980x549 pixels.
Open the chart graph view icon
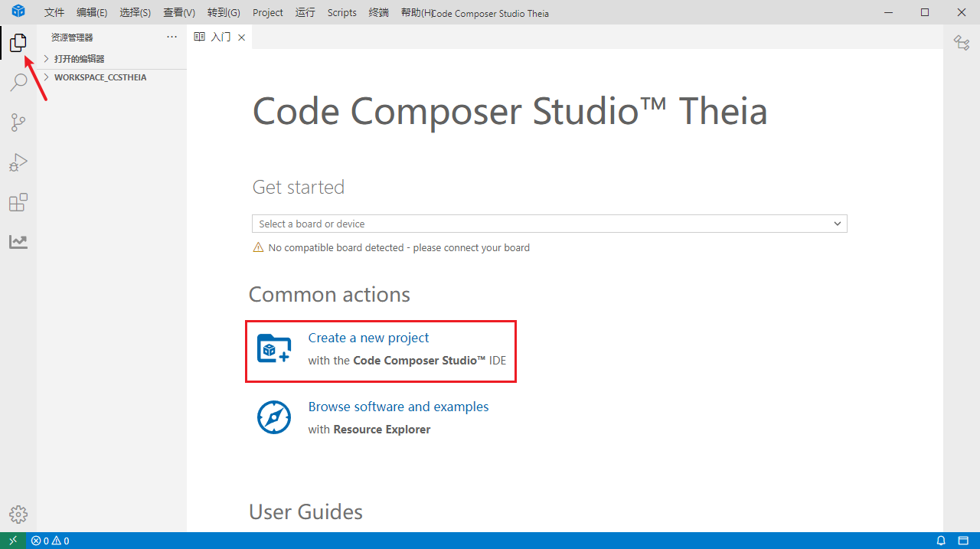(18, 242)
